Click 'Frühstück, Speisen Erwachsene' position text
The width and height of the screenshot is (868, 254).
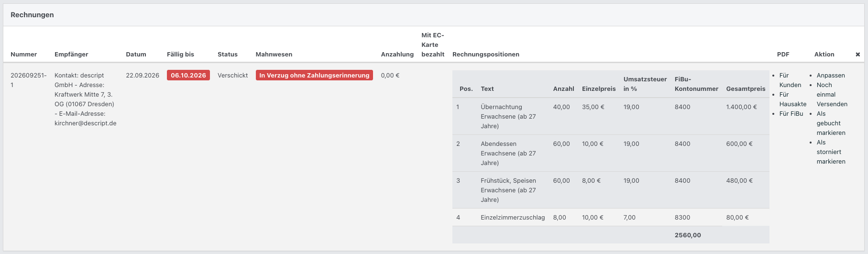[508, 190]
